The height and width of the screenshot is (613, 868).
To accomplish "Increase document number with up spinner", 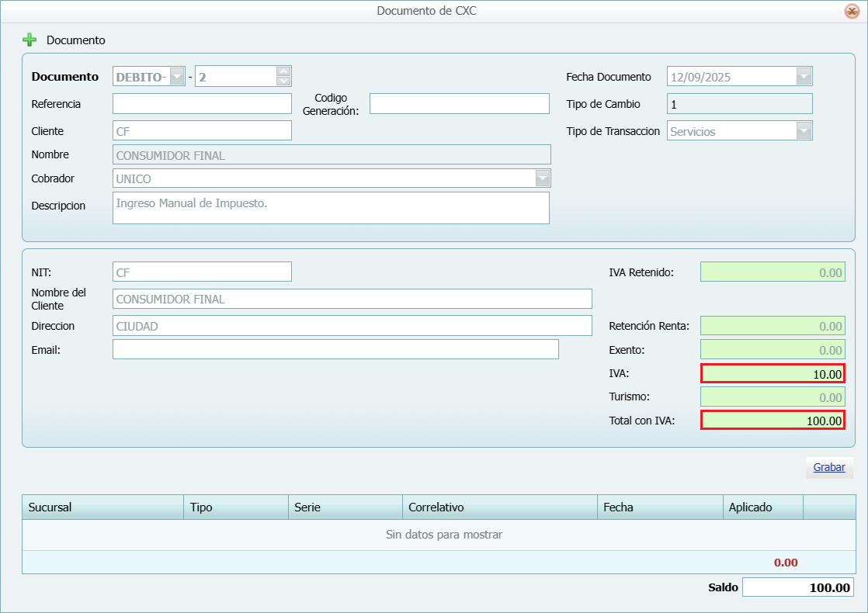I will coord(283,71).
